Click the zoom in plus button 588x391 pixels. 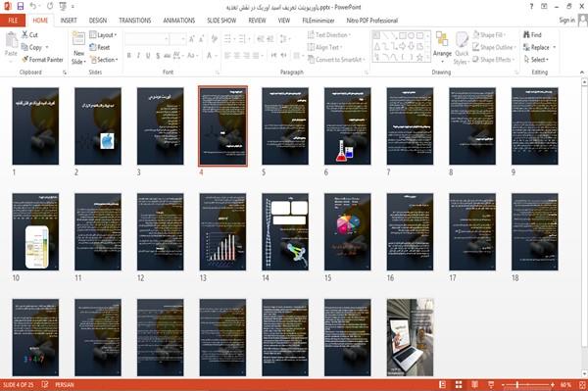[553, 384]
